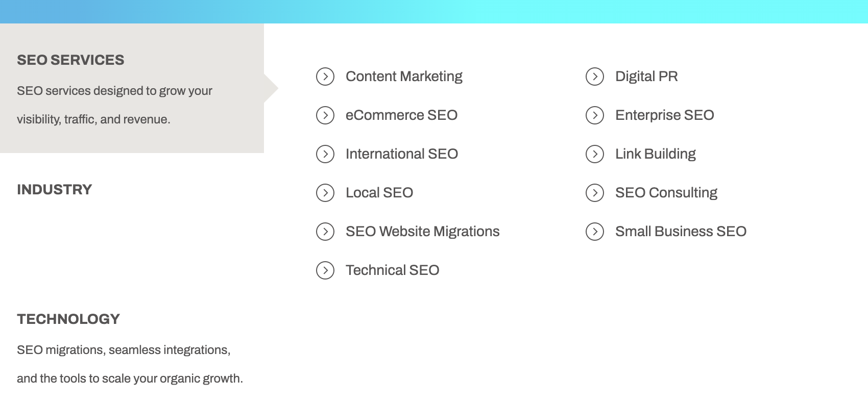Click the circled chevron next to Local SEO

pos(325,193)
